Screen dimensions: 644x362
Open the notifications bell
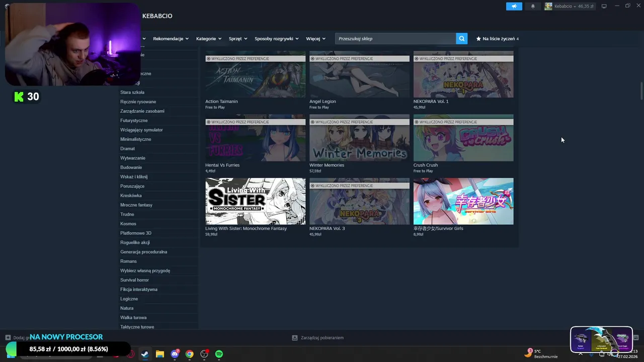533,6
